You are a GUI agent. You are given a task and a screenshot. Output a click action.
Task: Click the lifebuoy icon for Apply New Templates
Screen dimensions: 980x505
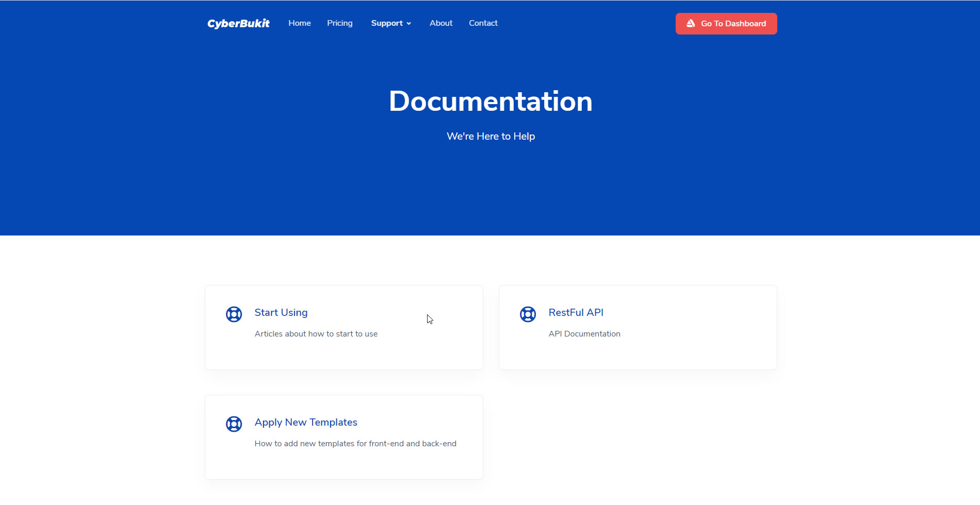pyautogui.click(x=234, y=424)
